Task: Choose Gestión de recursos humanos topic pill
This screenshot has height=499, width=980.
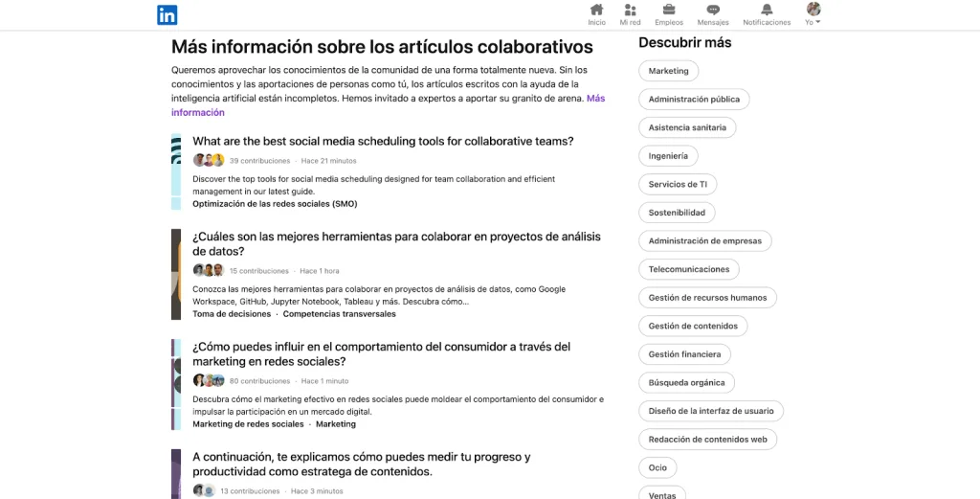Action: [x=707, y=297]
